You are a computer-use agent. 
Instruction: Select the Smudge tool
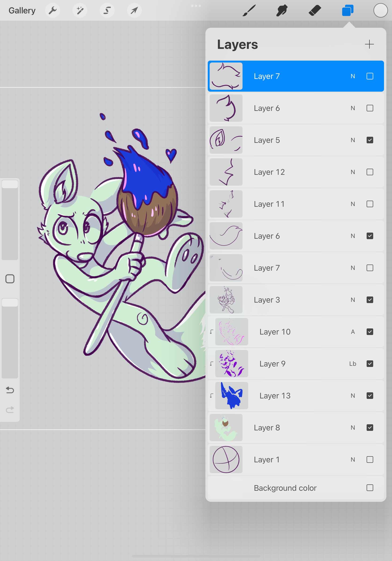pyautogui.click(x=282, y=10)
